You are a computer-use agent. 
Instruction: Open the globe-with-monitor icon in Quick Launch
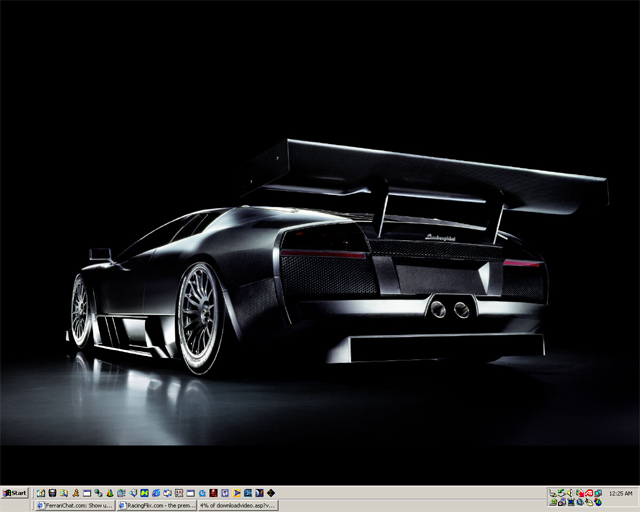pos(121,493)
